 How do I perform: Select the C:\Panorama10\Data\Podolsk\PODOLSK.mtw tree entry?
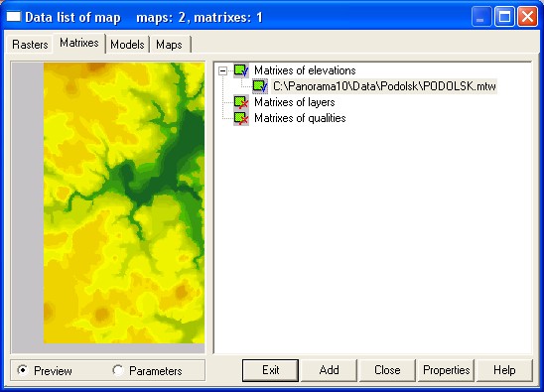click(x=384, y=86)
